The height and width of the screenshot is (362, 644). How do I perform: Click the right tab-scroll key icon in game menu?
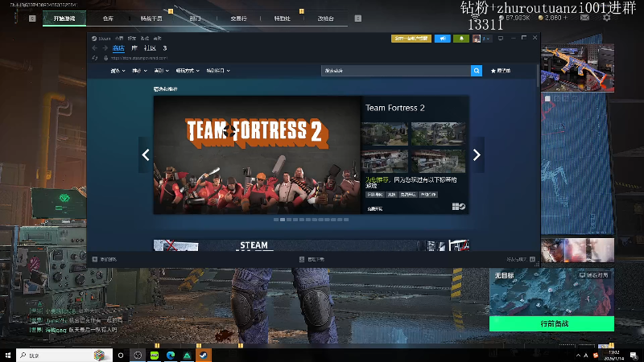[x=357, y=19]
